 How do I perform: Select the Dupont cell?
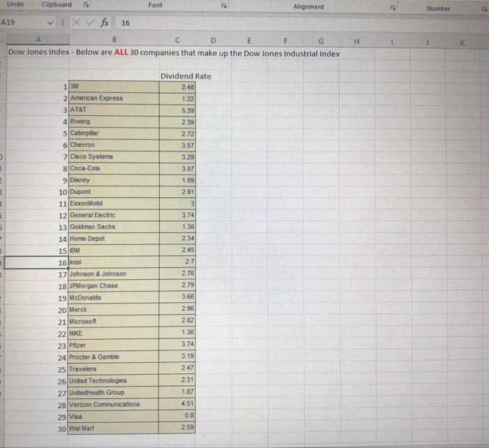point(114,192)
